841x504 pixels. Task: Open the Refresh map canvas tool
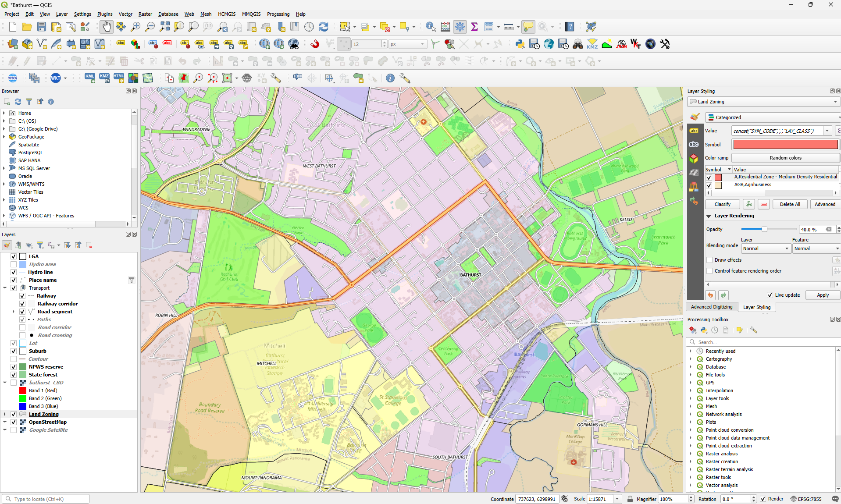[x=324, y=27]
